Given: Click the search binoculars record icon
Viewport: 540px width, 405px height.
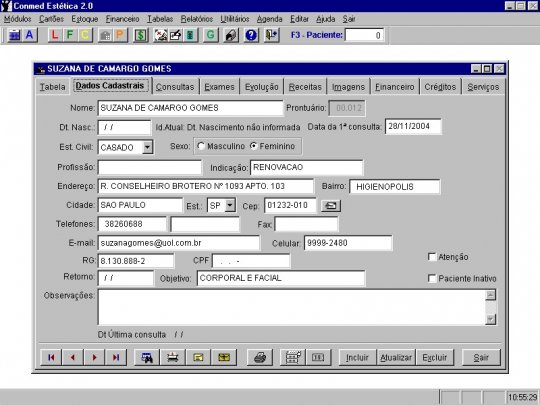Looking at the screenshot, I should (147, 357).
